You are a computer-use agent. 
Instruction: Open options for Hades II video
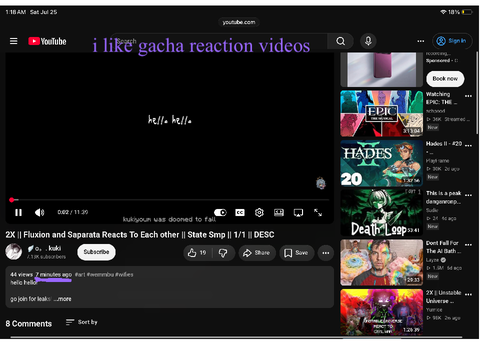point(468,146)
